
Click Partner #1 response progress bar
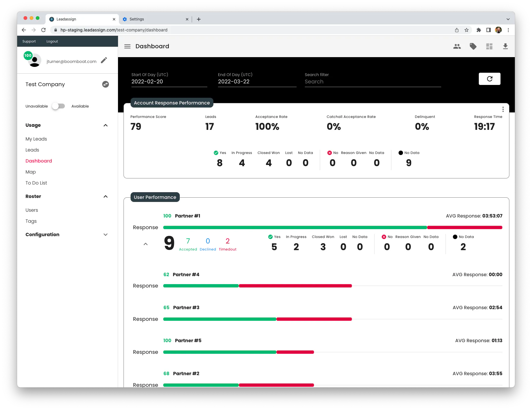[x=333, y=228]
